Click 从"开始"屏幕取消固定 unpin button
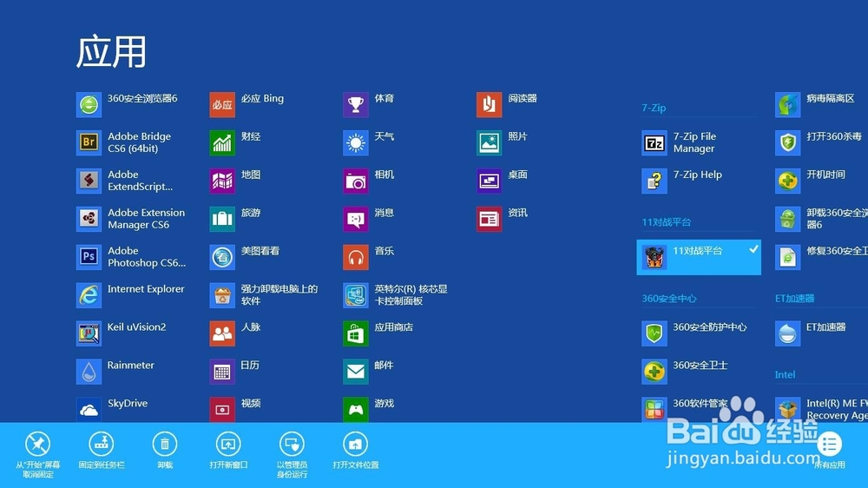Image resolution: width=868 pixels, height=488 pixels. pyautogui.click(x=37, y=455)
